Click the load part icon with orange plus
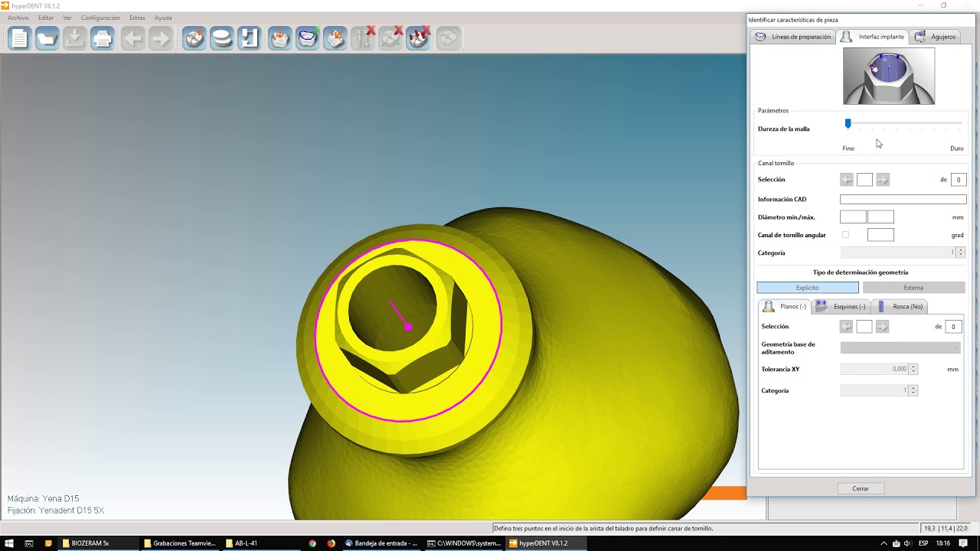Screen dimensions: 980x551 (194, 38)
